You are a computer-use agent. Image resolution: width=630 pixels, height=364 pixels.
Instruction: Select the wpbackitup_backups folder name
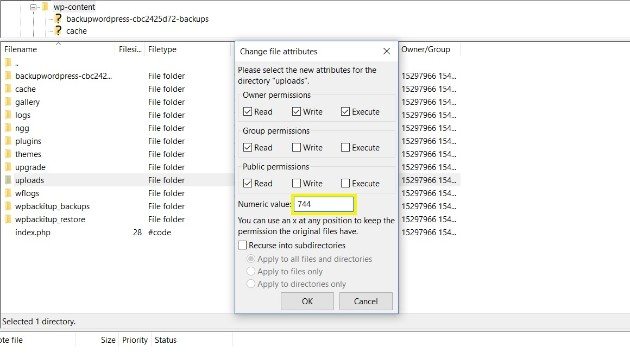[x=52, y=206]
